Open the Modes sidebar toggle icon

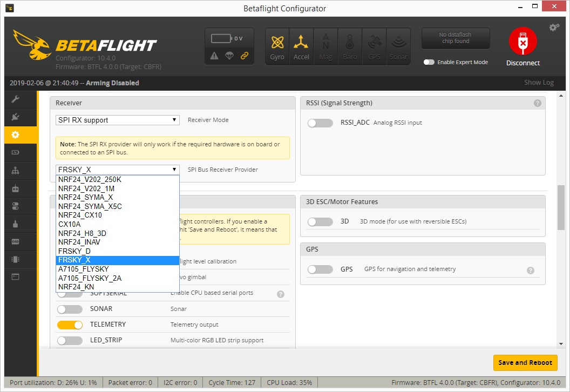coord(15,206)
